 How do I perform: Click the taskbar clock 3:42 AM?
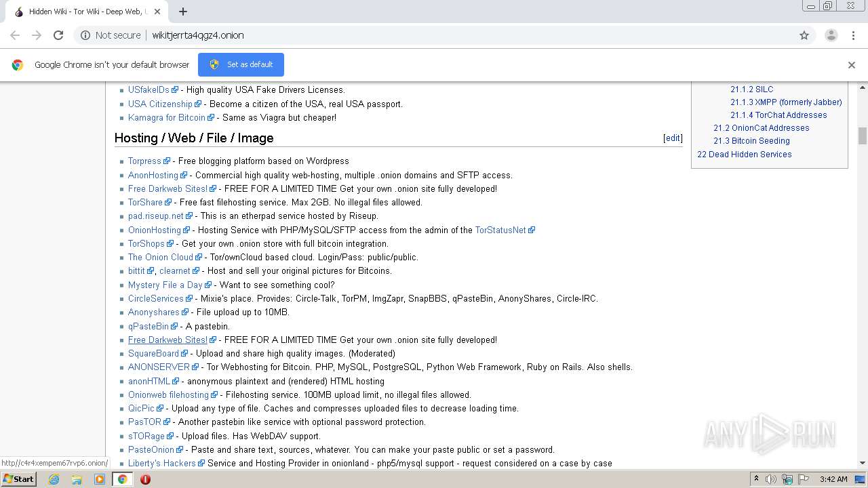click(x=833, y=479)
